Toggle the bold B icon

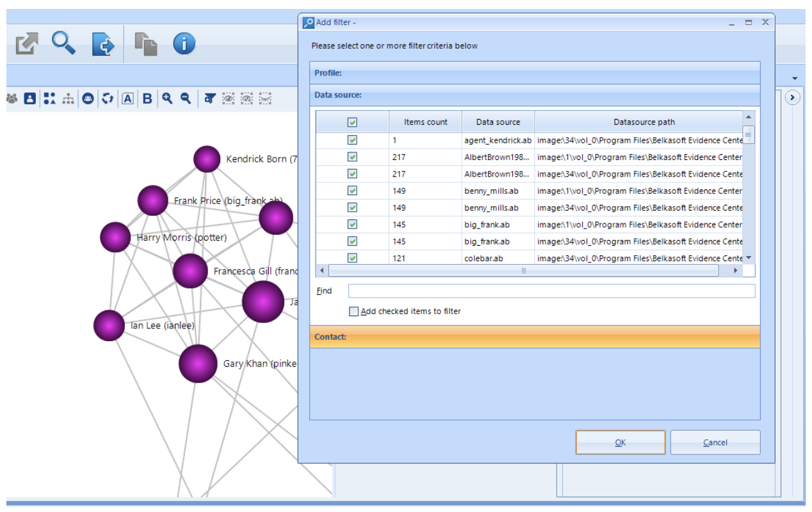[147, 99]
